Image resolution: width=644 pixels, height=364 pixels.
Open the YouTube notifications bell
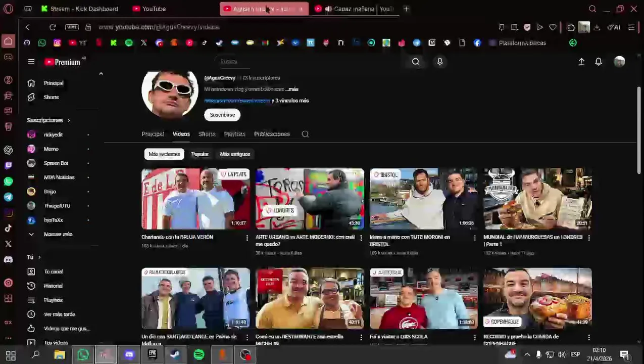tap(599, 62)
